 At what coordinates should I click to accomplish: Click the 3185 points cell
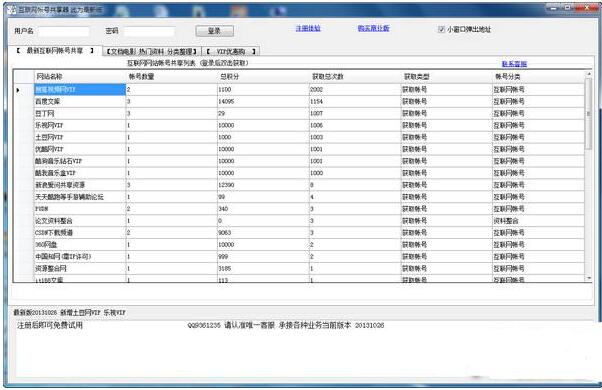coord(263,268)
